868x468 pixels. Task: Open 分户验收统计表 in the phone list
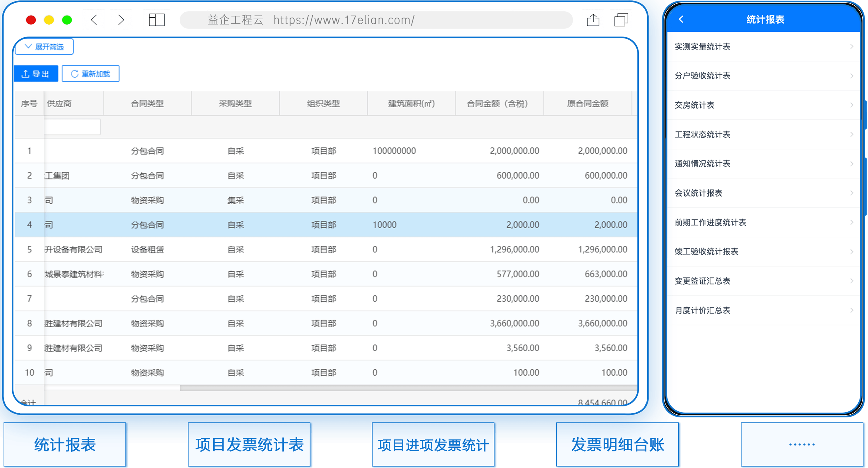(x=764, y=76)
